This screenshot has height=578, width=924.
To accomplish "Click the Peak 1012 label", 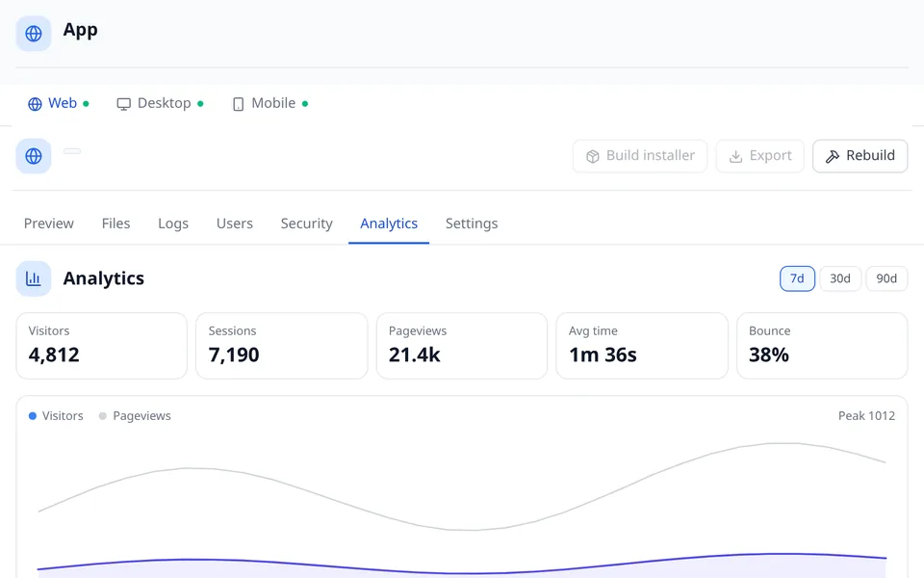I will coord(866,416).
